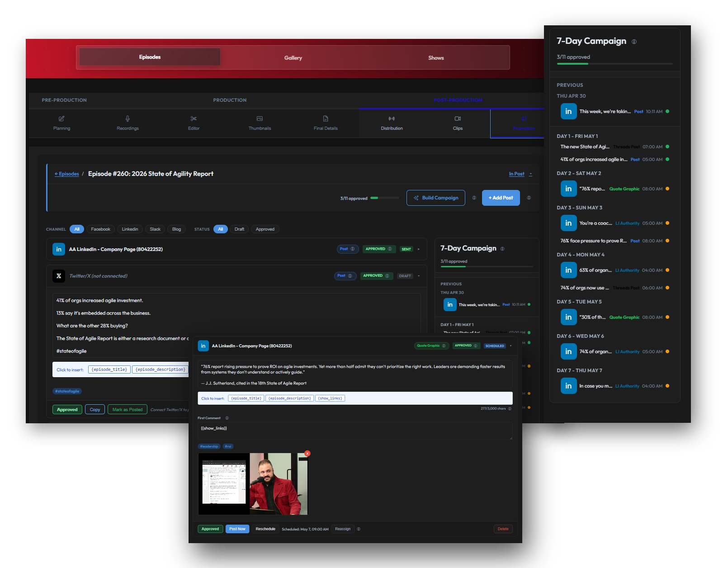Insert {show_links} variable chip
Viewport: 728px width, 568px height.
pos(330,398)
